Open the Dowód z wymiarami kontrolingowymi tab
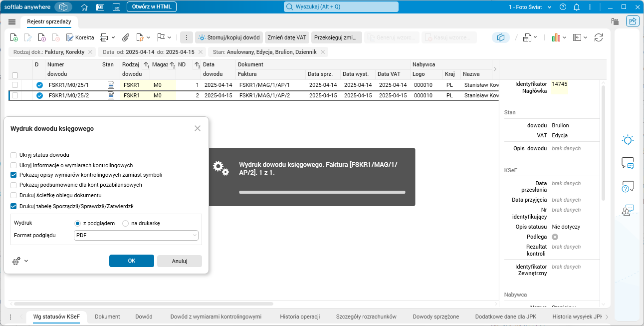644x326 pixels. (216, 317)
